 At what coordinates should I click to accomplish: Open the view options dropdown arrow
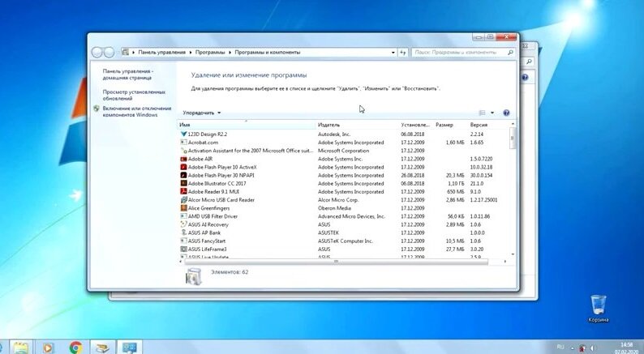(x=492, y=113)
